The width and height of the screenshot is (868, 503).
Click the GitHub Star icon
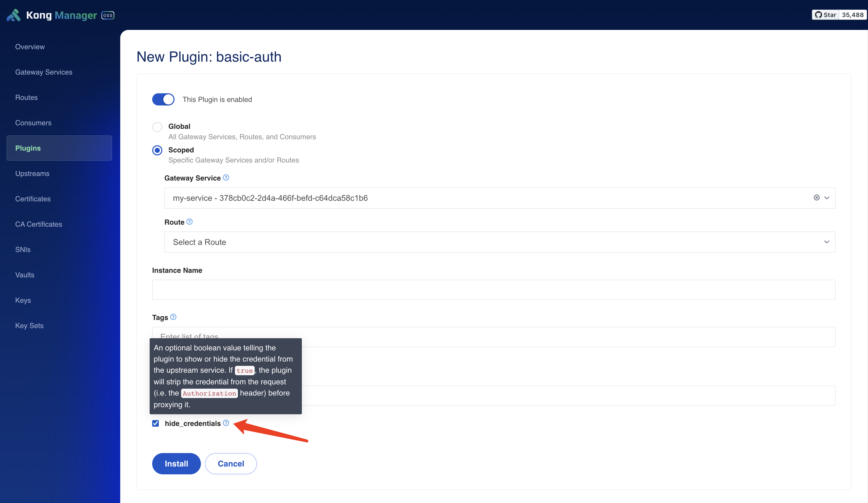pos(817,14)
